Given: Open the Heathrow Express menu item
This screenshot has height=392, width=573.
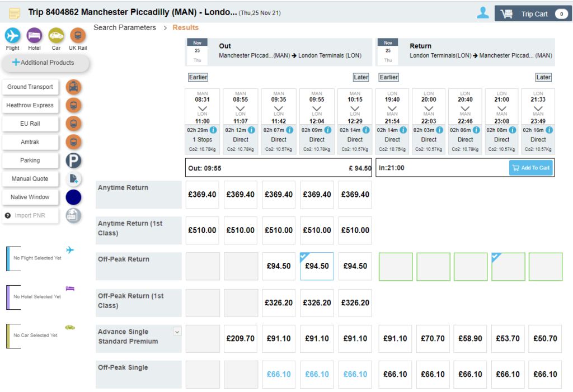Looking at the screenshot, I should pos(30,105).
